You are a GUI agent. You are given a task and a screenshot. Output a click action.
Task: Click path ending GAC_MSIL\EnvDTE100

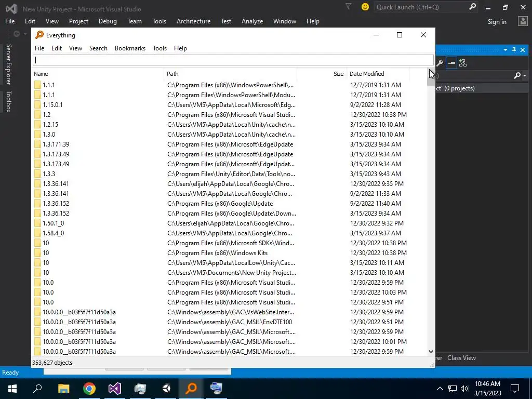(x=230, y=322)
